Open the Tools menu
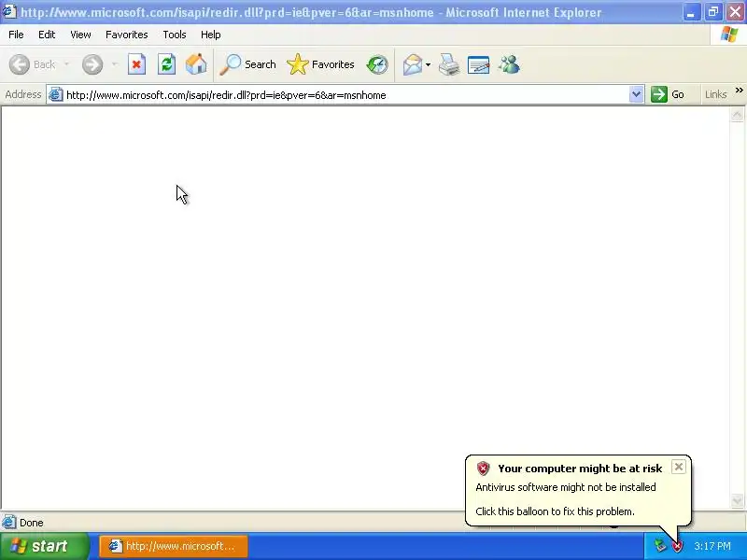Image resolution: width=747 pixels, height=560 pixels. pos(175,35)
